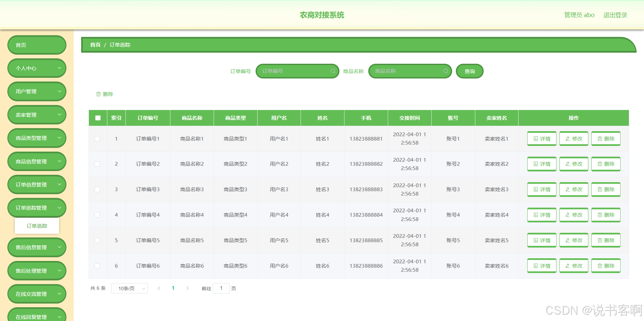Image resolution: width=644 pixels, height=321 pixels.
Task: Click 修改 for 订单编号1 row
Action: pyautogui.click(x=574, y=139)
